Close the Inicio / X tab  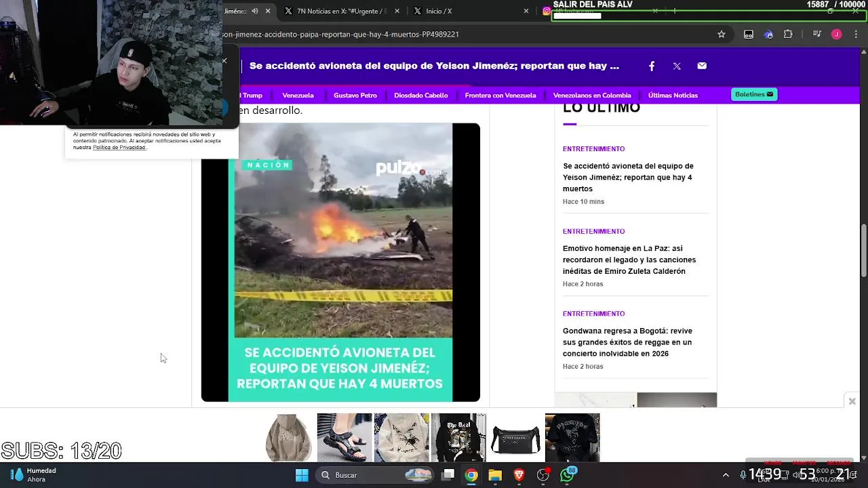(526, 11)
